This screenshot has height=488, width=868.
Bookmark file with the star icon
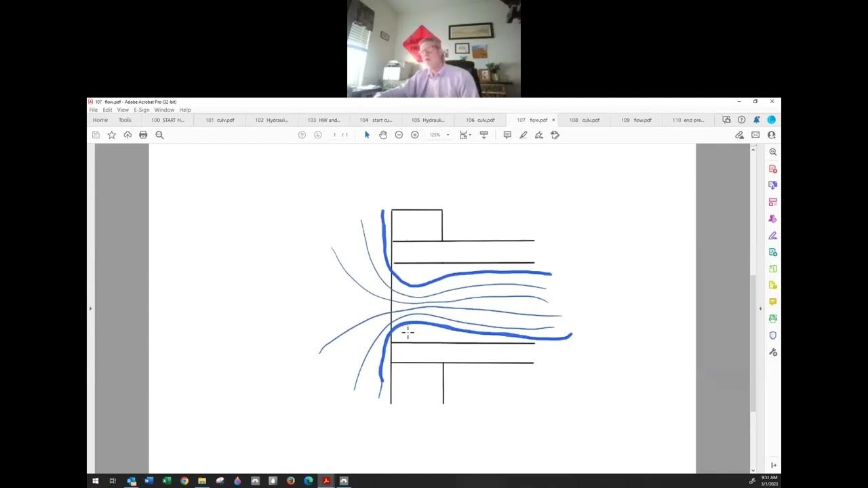click(x=112, y=135)
